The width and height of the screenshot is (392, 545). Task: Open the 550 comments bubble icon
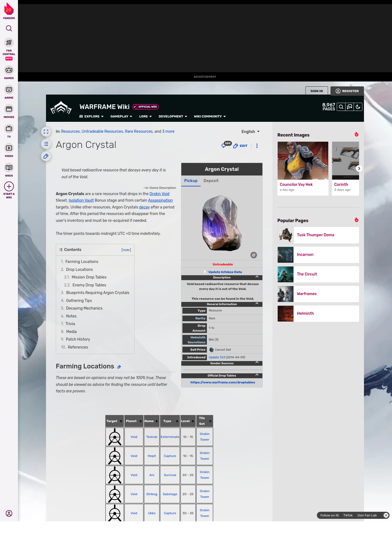pos(226,145)
